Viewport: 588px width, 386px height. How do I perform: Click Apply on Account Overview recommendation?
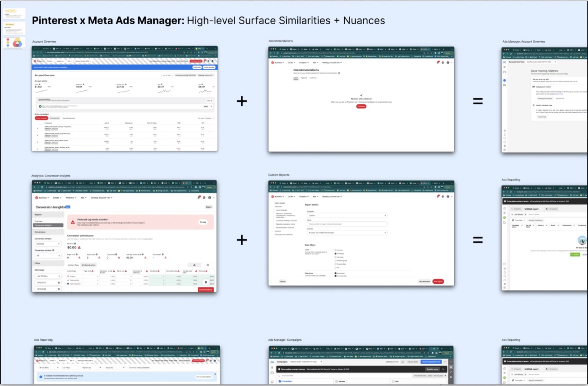206,106
